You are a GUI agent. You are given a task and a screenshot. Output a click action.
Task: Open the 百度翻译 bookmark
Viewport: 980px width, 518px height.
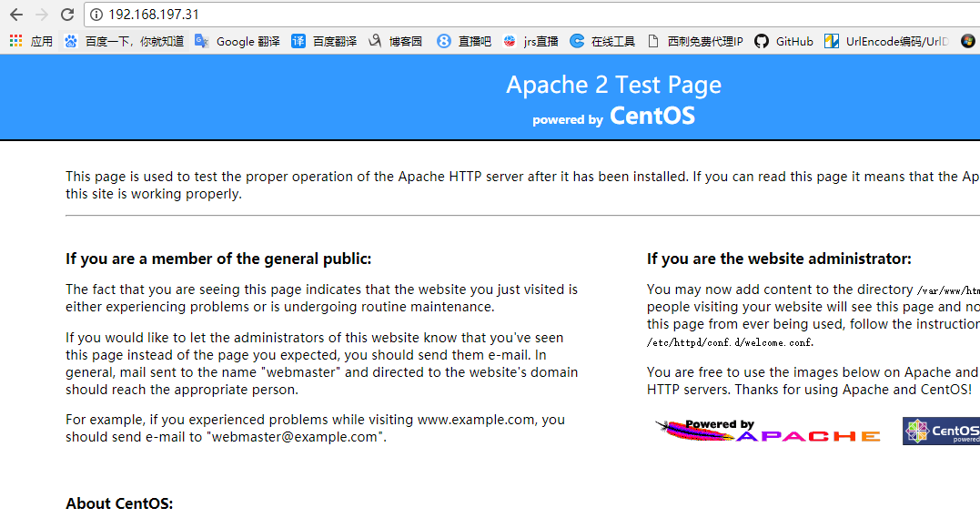(x=324, y=41)
